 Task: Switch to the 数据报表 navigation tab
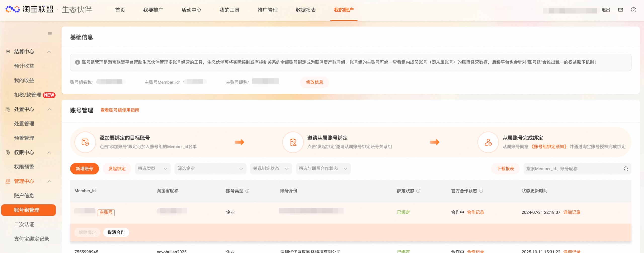(306, 10)
